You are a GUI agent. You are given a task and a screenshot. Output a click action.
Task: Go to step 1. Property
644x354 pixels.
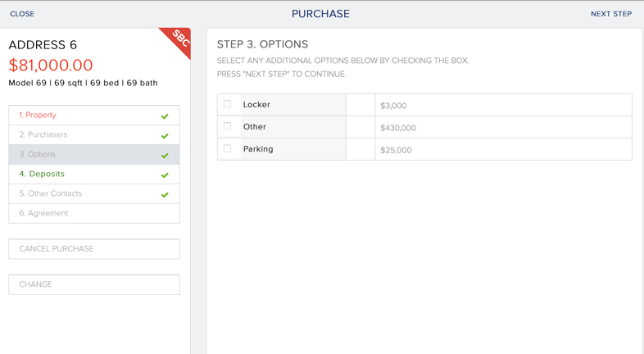click(x=39, y=116)
